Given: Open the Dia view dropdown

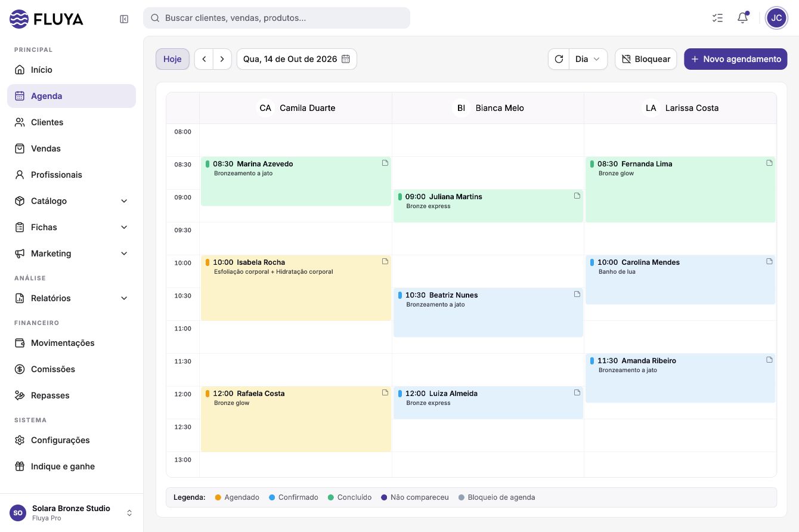Looking at the screenshot, I should click(x=588, y=59).
